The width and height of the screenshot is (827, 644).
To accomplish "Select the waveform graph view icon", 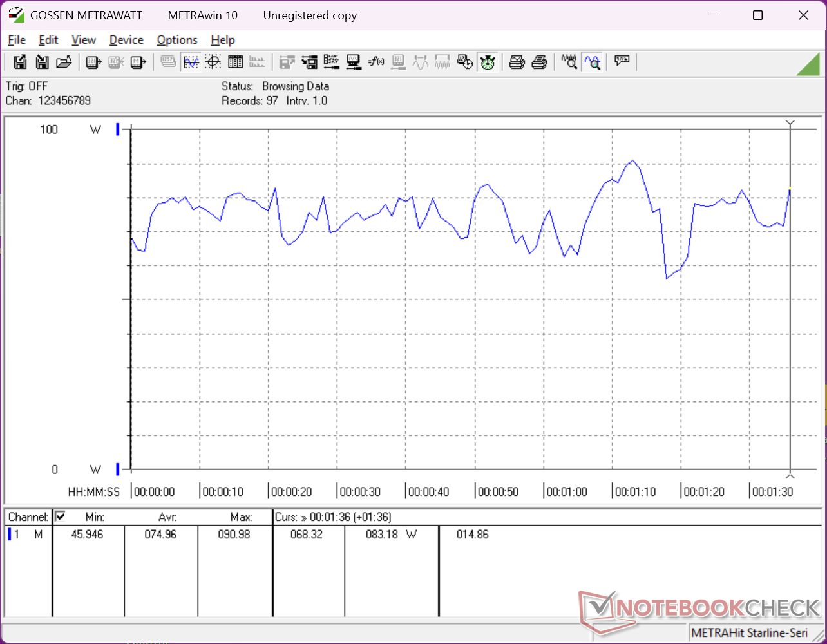I will (191, 62).
